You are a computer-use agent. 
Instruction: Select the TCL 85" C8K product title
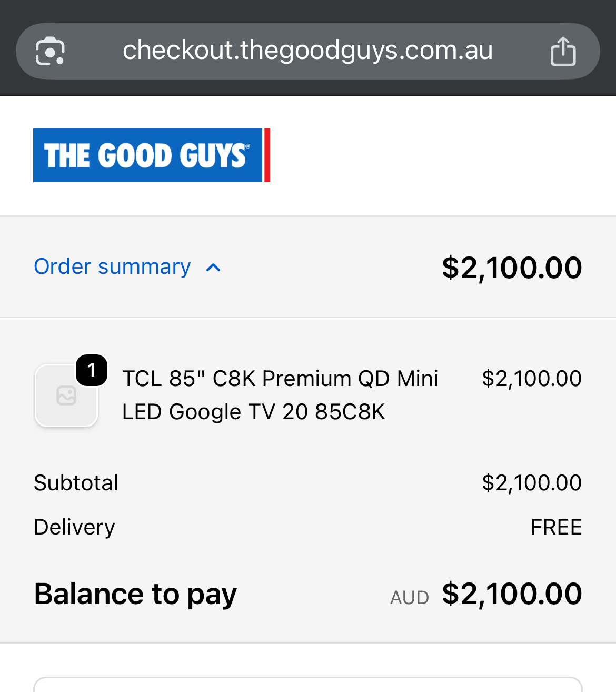click(280, 395)
